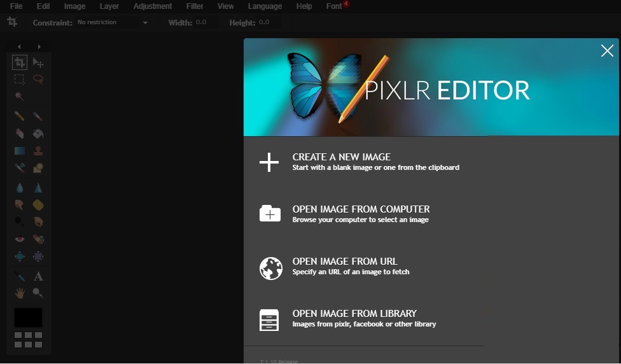Select the Sharpen cone tool
This screenshot has width=621, height=364.
pyautogui.click(x=38, y=188)
